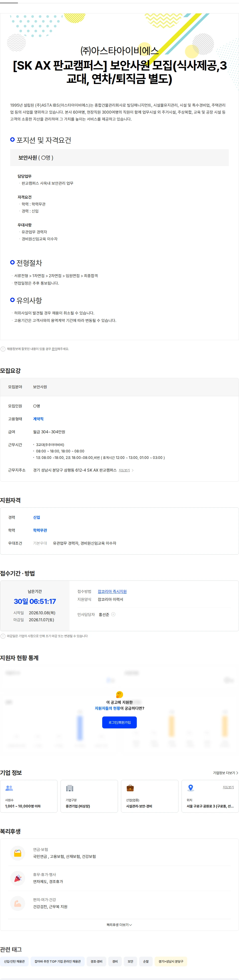This screenshot has width=239, height=980.
Task: Click the info icon beside 채용정보에 잘못된 내용
Action: coord(3,349)
